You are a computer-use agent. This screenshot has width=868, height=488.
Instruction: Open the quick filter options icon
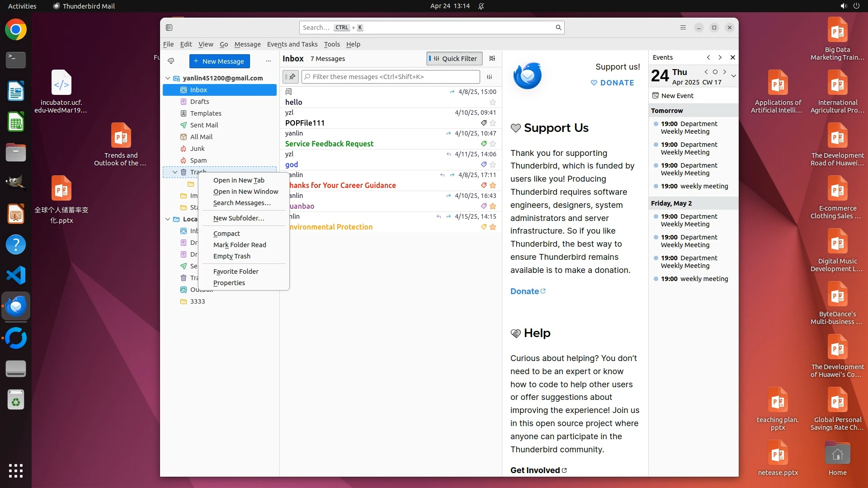(489, 77)
